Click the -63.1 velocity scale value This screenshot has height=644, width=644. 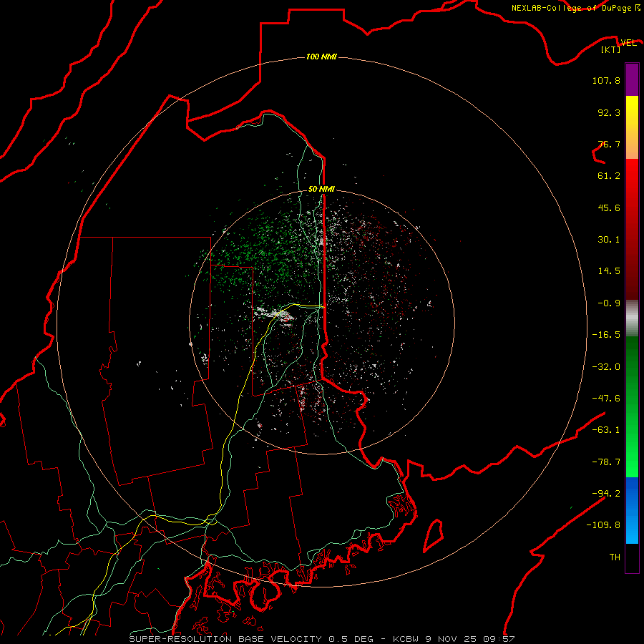coord(606,430)
